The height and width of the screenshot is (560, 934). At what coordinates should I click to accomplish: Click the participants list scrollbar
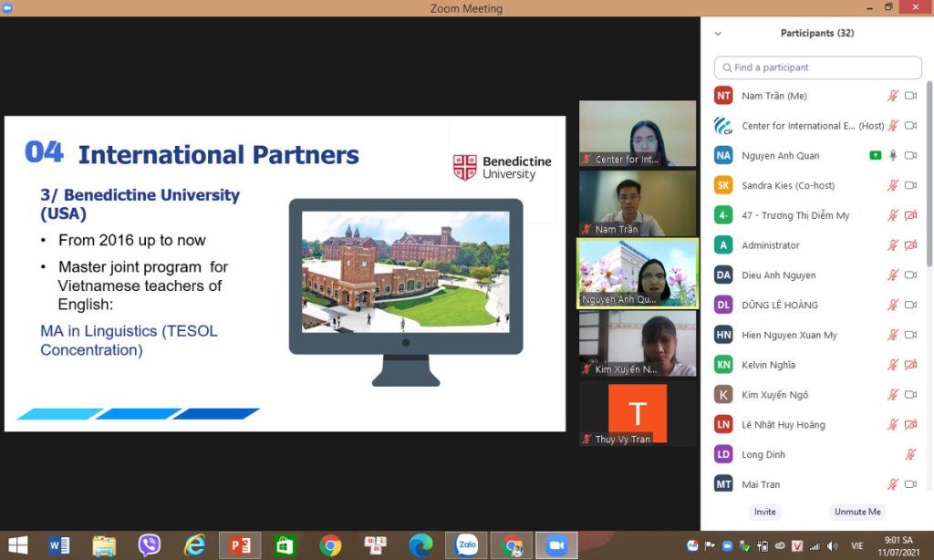[x=929, y=176]
